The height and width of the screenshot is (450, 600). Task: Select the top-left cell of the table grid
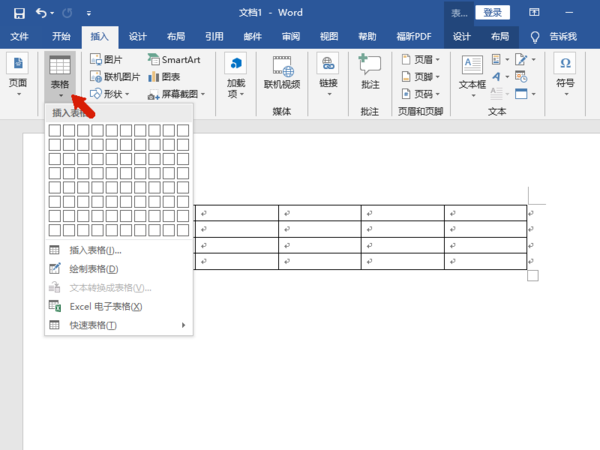55,130
